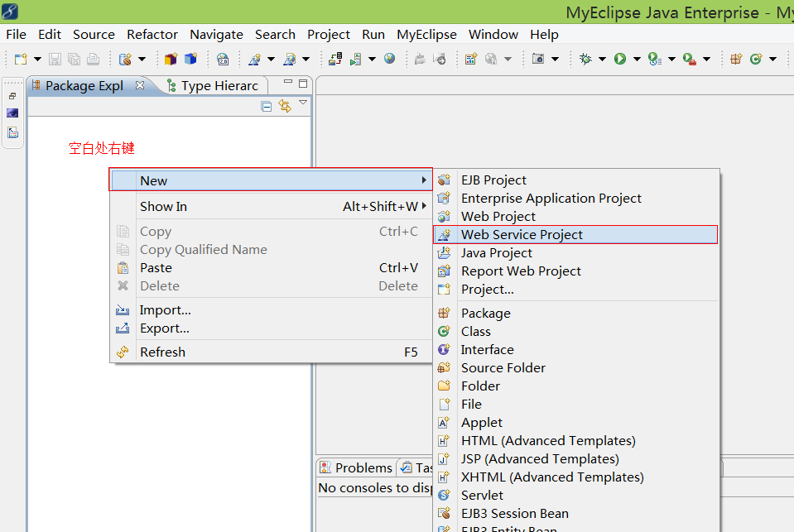Viewport: 794px width, 532px height.
Task: Click the Print toolbar icon
Action: 94,60
